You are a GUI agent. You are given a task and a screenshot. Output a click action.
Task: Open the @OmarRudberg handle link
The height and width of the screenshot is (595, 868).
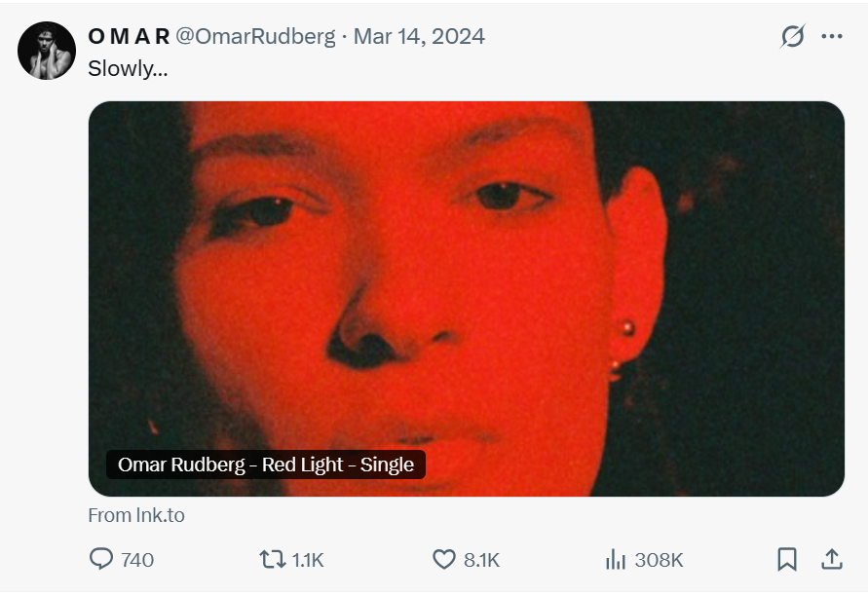click(x=255, y=37)
